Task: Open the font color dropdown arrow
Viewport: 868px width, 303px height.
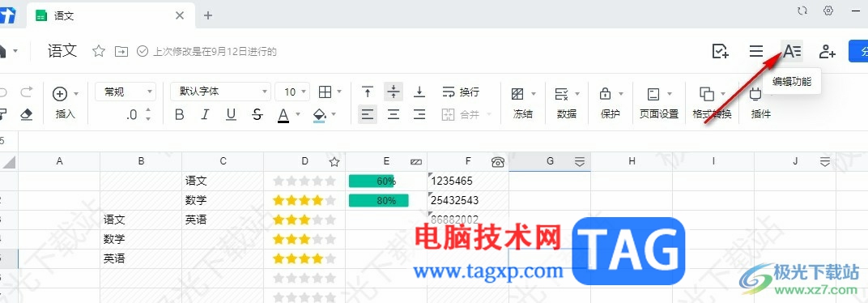Action: [298, 115]
